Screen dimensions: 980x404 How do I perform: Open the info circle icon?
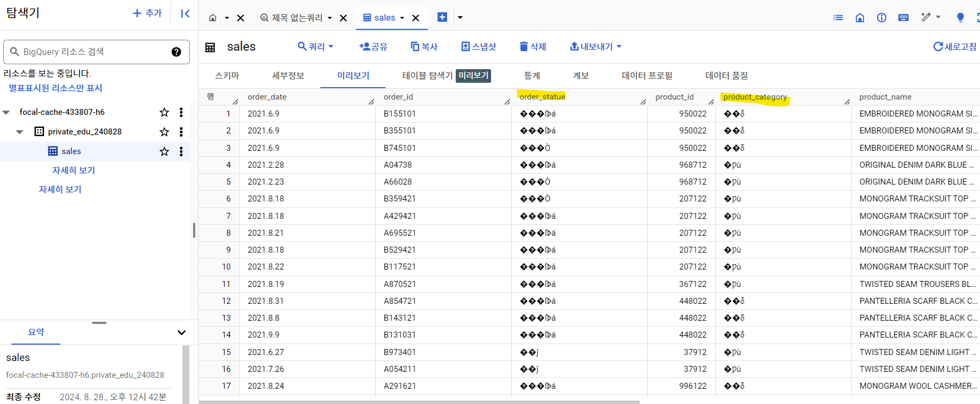(882, 18)
